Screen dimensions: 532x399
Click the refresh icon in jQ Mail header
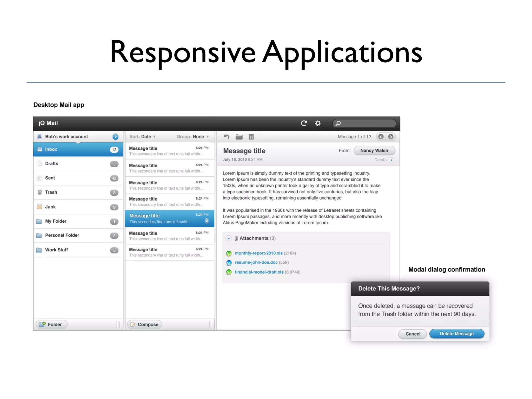pos(304,123)
